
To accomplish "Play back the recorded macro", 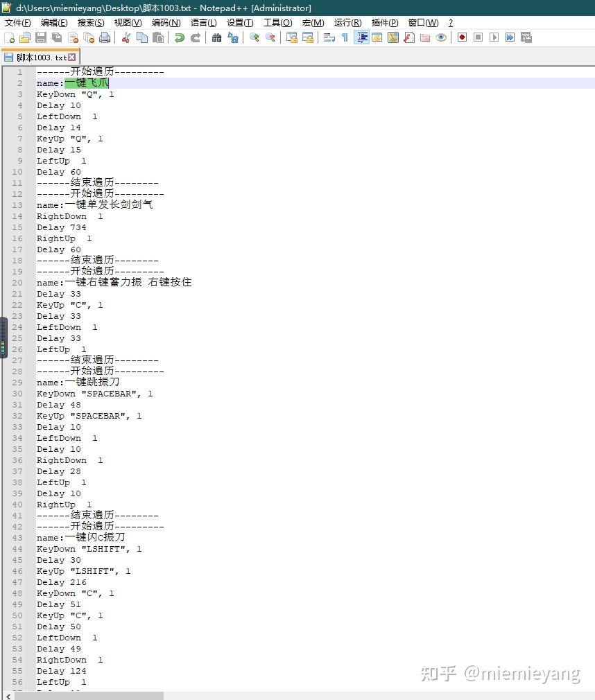I will tap(494, 38).
